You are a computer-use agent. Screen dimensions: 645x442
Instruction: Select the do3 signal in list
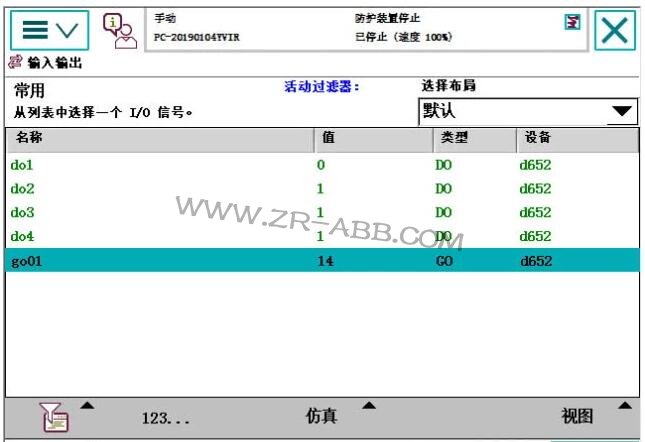22,213
